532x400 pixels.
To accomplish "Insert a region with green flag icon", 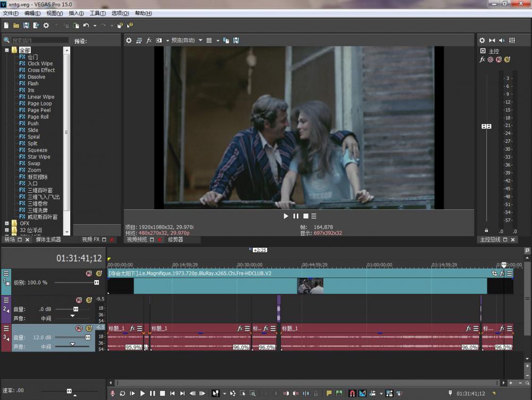I will coord(339,393).
